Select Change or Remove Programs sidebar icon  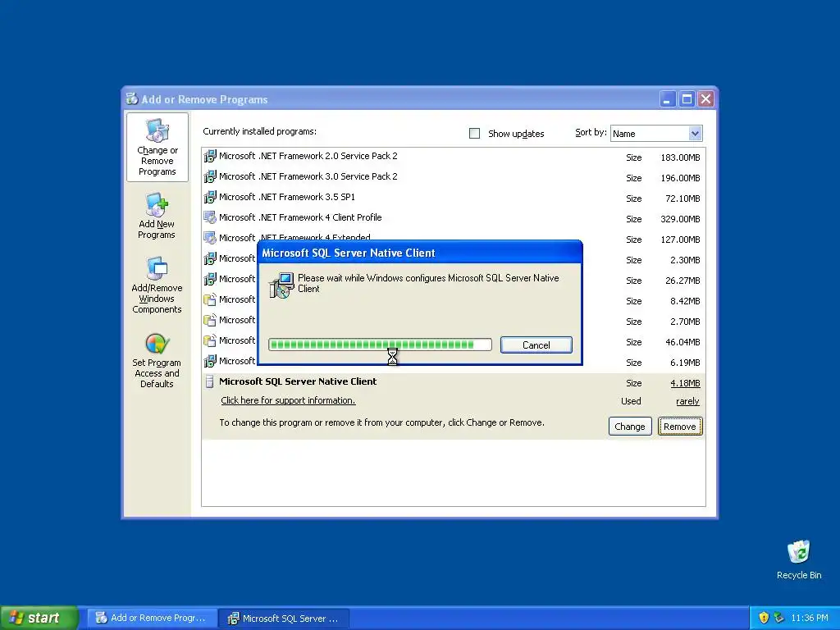pyautogui.click(x=157, y=131)
